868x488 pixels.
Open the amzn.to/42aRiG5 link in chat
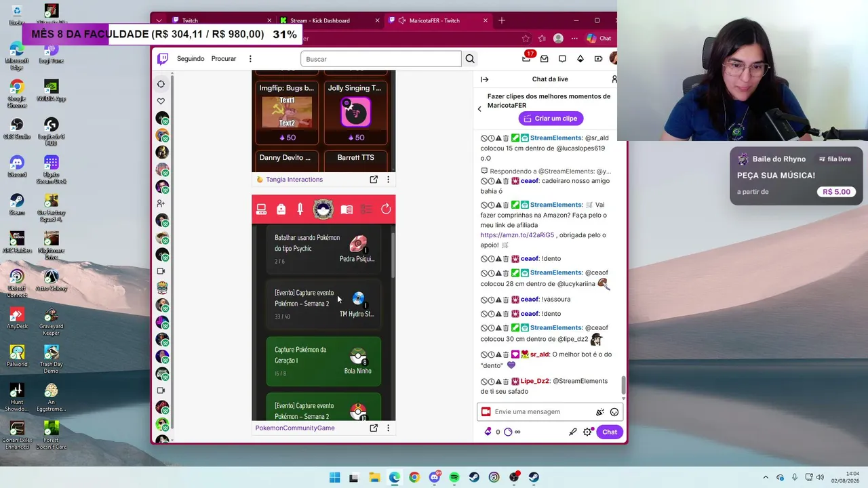(517, 235)
